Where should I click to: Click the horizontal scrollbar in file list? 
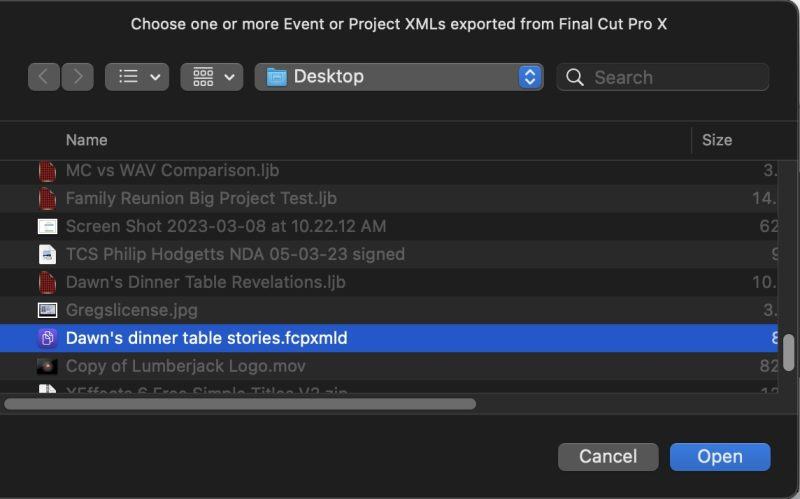240,404
